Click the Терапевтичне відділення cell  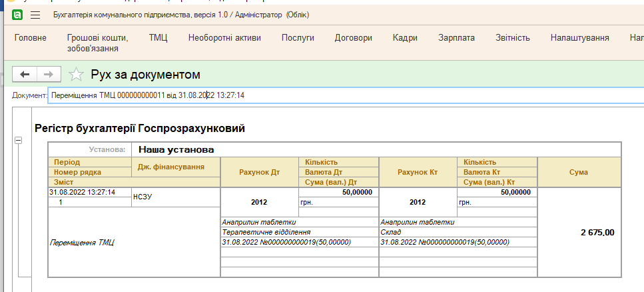coord(300,233)
